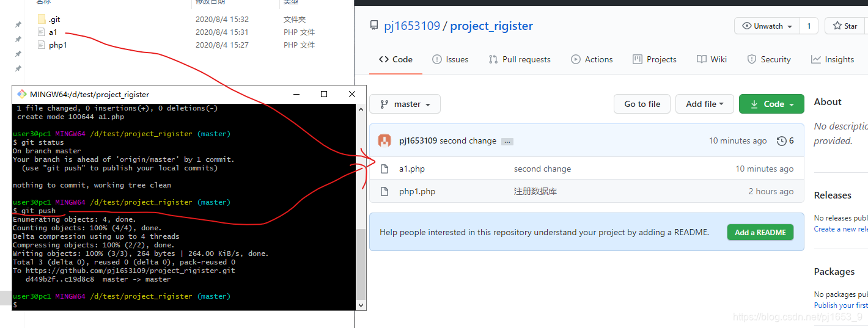Open the Wiki tab
Screen dimensions: 868x328
tap(712, 59)
